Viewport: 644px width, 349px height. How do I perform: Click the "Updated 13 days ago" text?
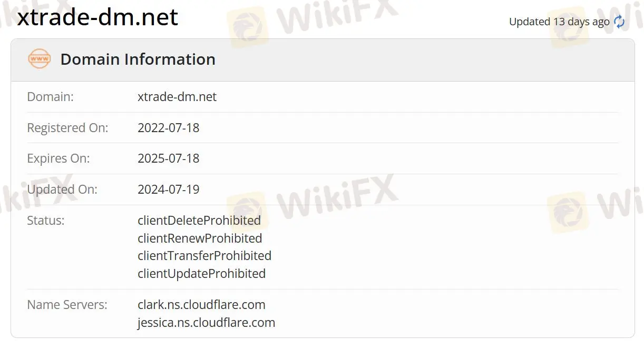[x=559, y=22]
